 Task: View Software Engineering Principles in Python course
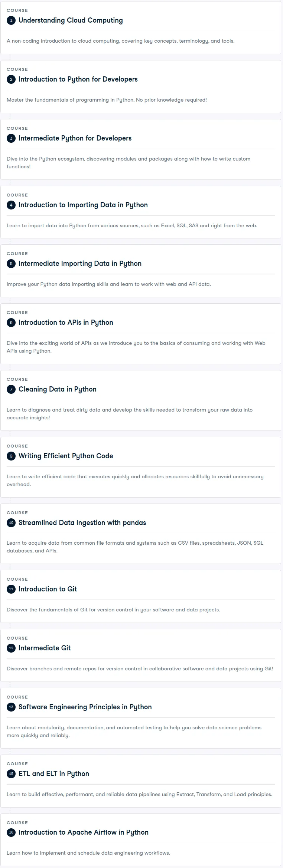pyautogui.click(x=85, y=707)
